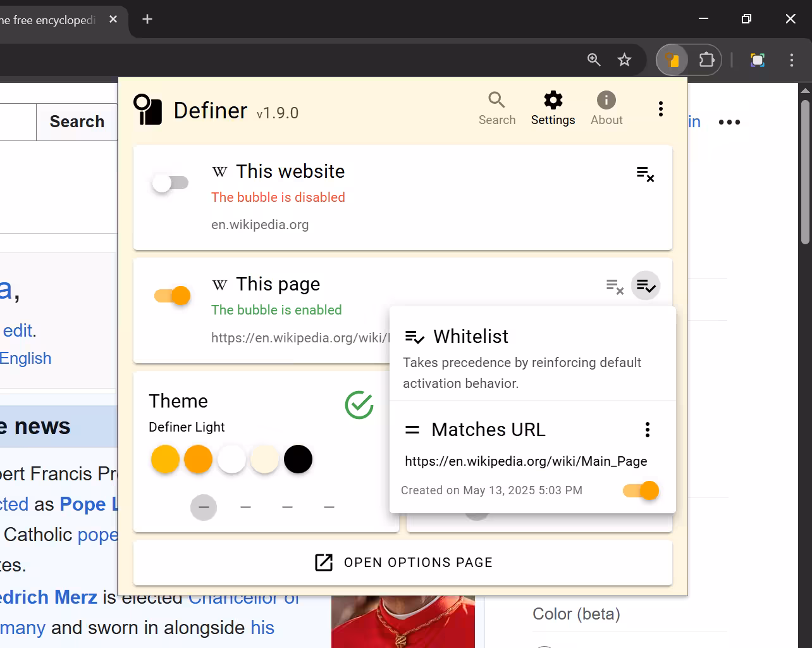812x648 pixels.
Task: Open the blacklist icon for This website
Action: pos(645,174)
